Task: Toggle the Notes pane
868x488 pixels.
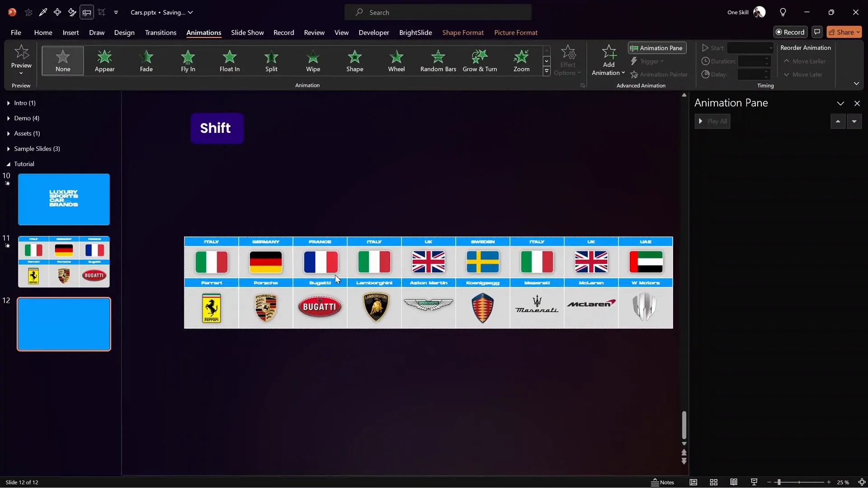Action: 662,482
